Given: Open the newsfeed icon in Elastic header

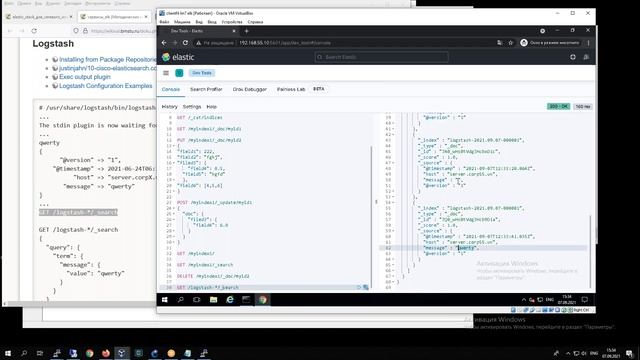Looking at the screenshot, I should point(586,57).
